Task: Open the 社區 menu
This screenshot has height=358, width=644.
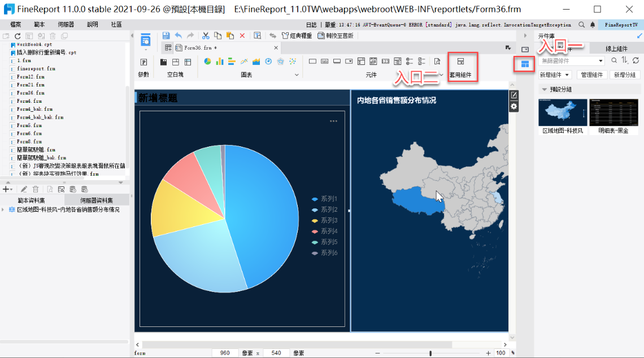Action: 116,25
